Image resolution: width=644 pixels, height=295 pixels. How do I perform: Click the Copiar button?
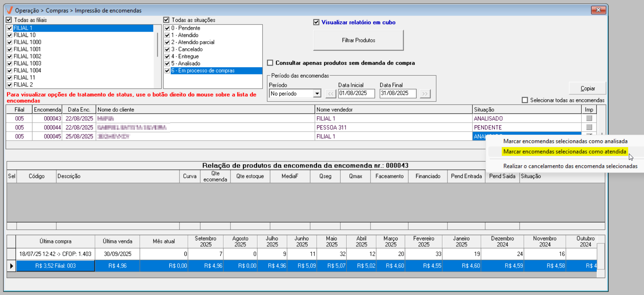[587, 88]
